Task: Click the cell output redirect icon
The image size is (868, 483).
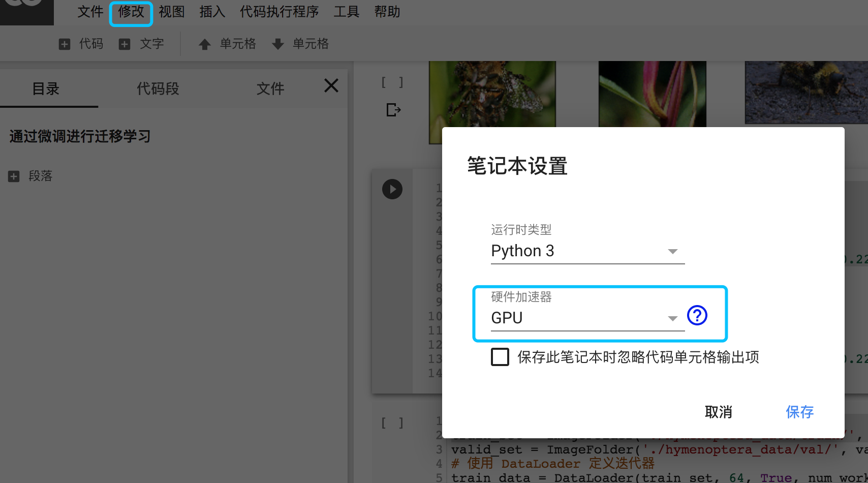Action: (x=393, y=110)
